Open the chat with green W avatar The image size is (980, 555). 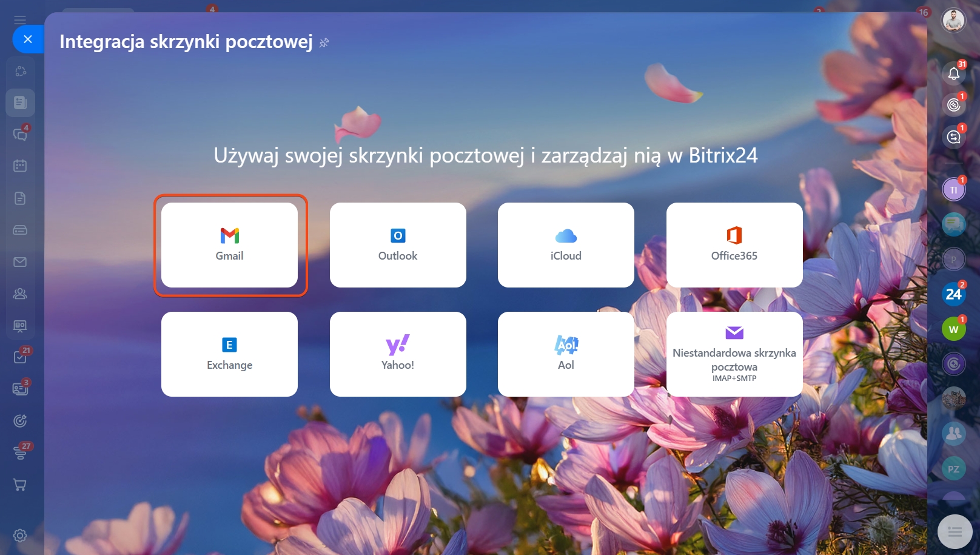954,329
